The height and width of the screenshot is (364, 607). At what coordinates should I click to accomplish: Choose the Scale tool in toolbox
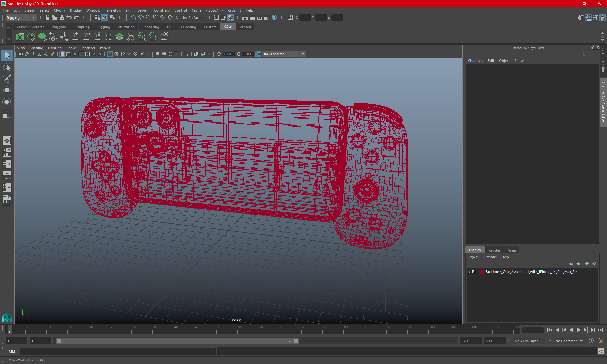click(x=7, y=114)
